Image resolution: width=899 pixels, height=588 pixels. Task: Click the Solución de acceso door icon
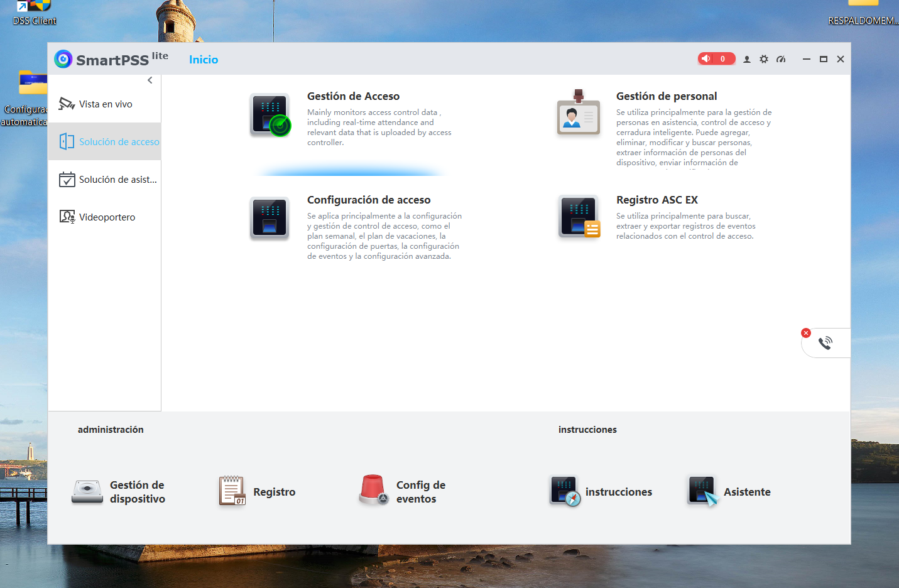tap(67, 141)
